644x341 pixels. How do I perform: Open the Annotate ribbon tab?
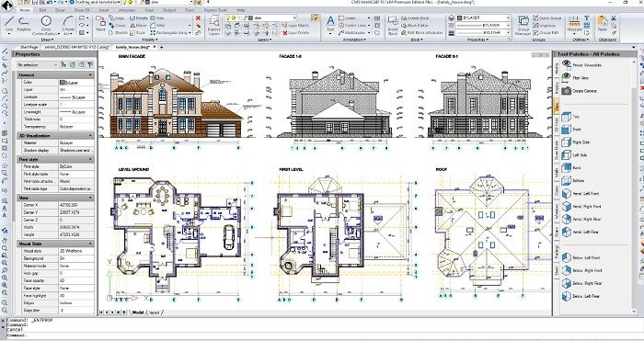click(x=127, y=10)
